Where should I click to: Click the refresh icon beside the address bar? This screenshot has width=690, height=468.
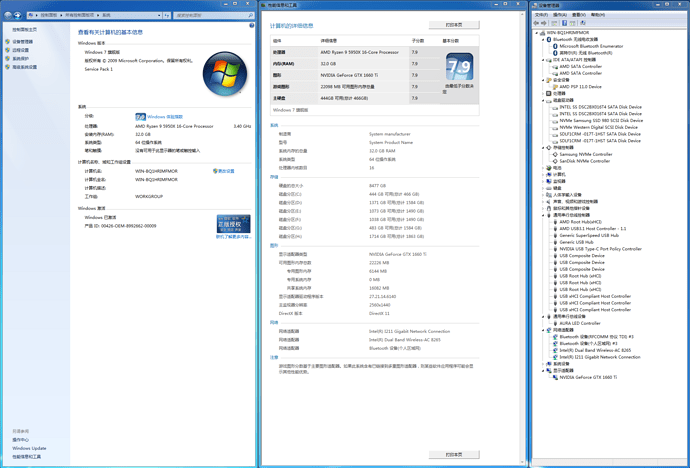tap(167, 15)
